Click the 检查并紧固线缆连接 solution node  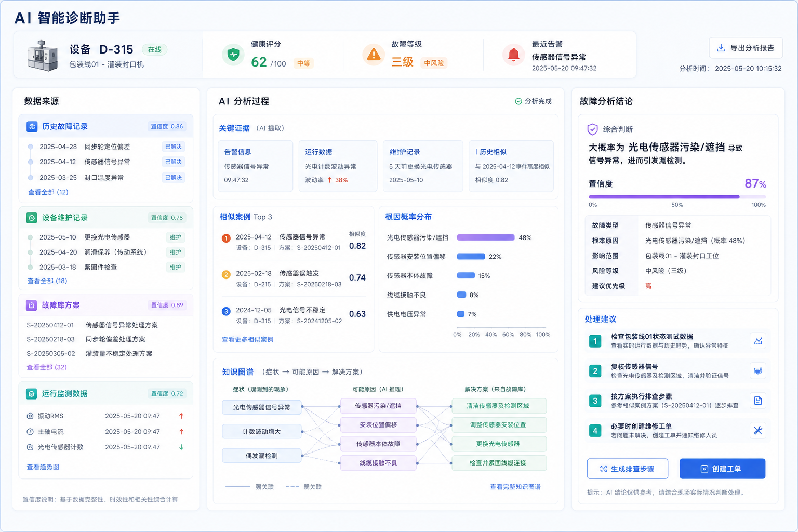499,463
